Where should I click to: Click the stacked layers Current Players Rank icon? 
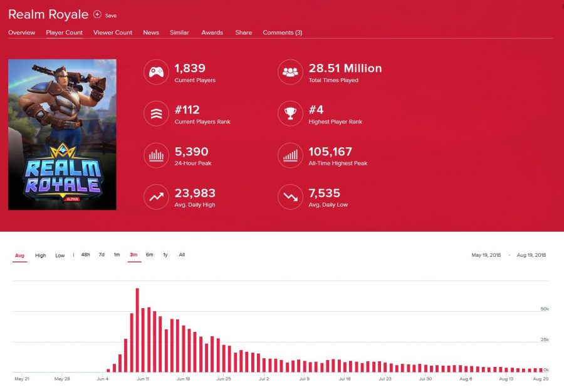click(155, 113)
